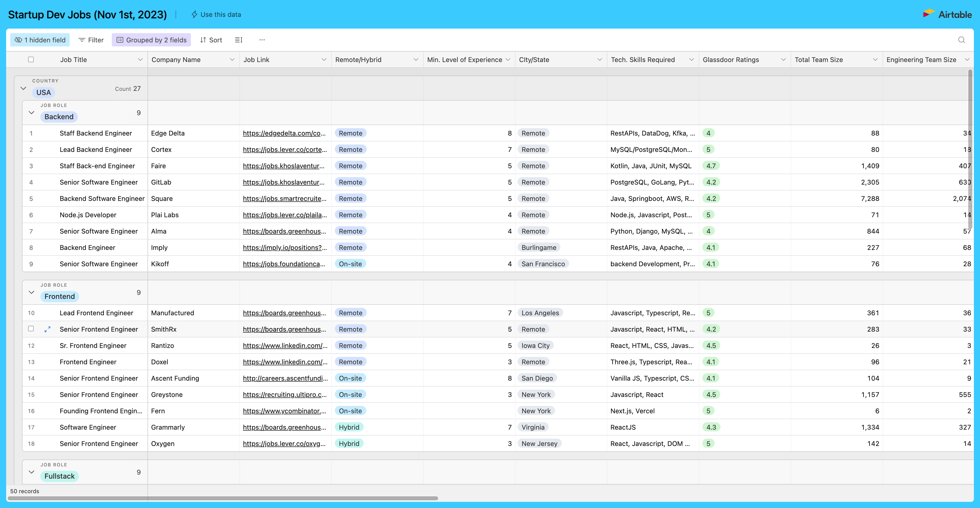980x508 pixels.
Task: Select the "Next.js, Vercel" skills cell
Action: 653,411
